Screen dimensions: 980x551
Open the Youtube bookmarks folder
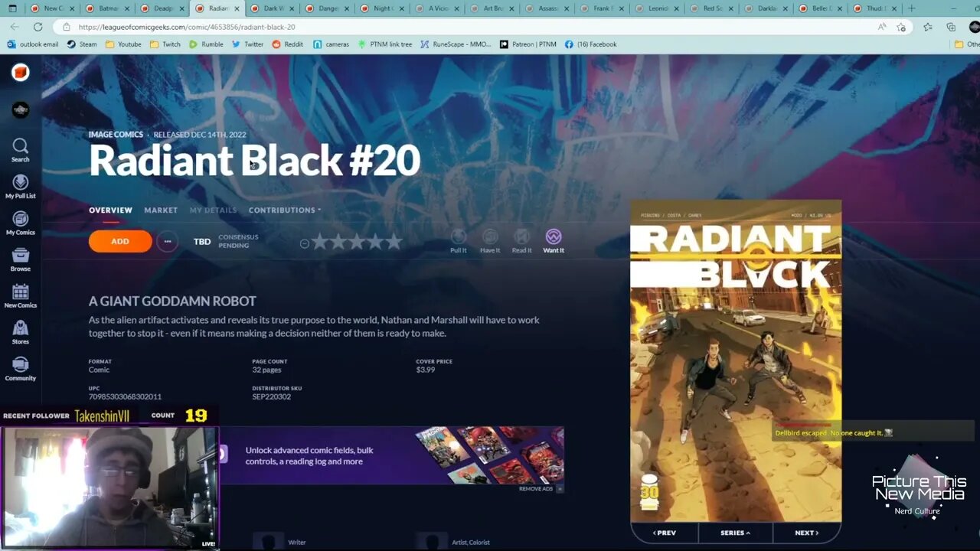[x=123, y=44]
